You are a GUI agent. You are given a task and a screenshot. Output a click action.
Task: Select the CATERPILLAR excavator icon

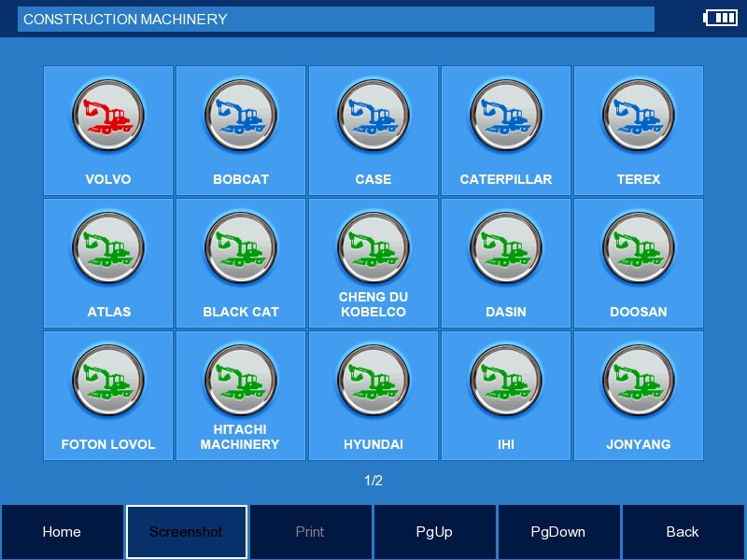(x=506, y=115)
